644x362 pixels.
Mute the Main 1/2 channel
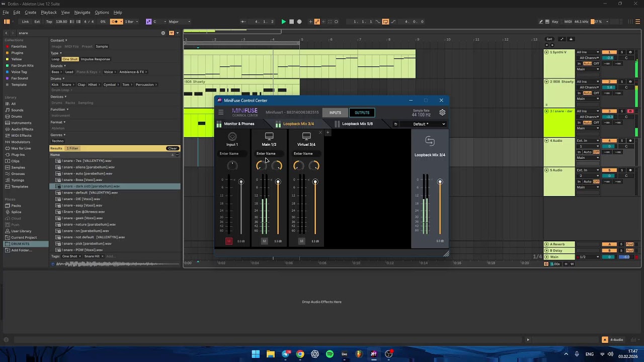click(264, 241)
